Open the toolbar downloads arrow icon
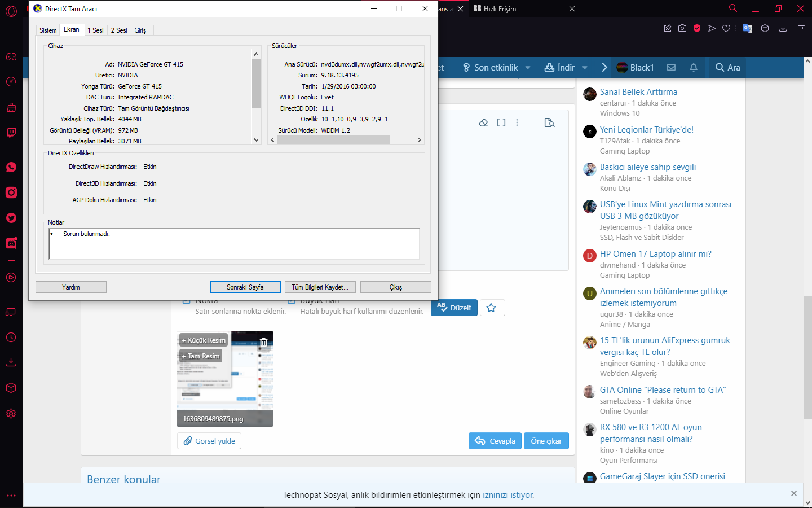 click(783, 28)
